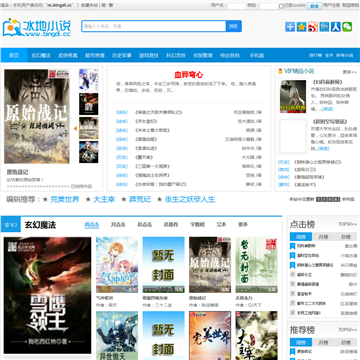Select 总榜 tab in 点击榜 panel
The width and height of the screenshot is (360, 360).
346,237
